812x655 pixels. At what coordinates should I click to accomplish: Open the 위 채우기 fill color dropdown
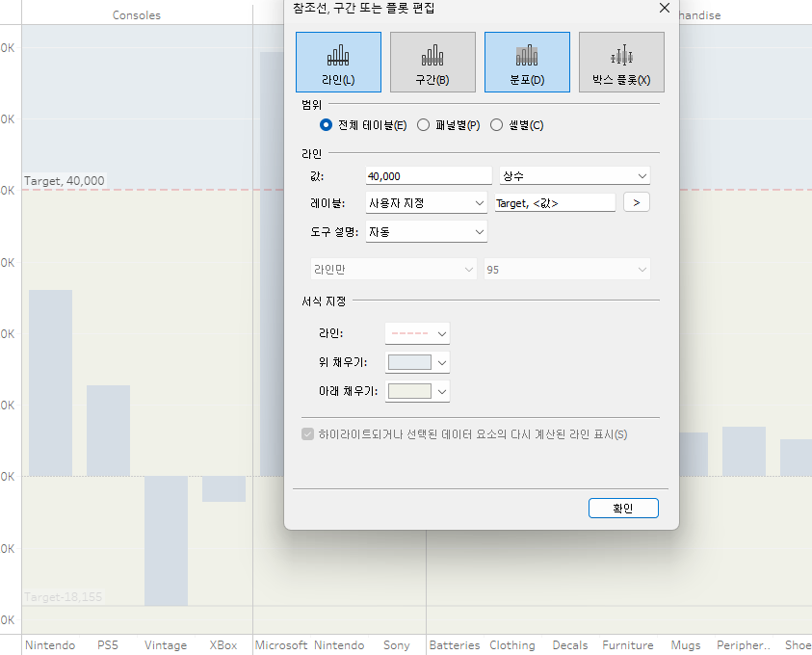click(x=417, y=362)
